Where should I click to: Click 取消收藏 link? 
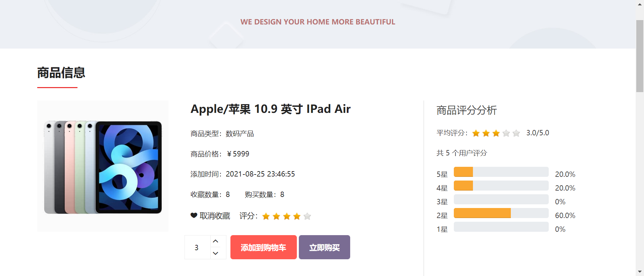click(215, 216)
